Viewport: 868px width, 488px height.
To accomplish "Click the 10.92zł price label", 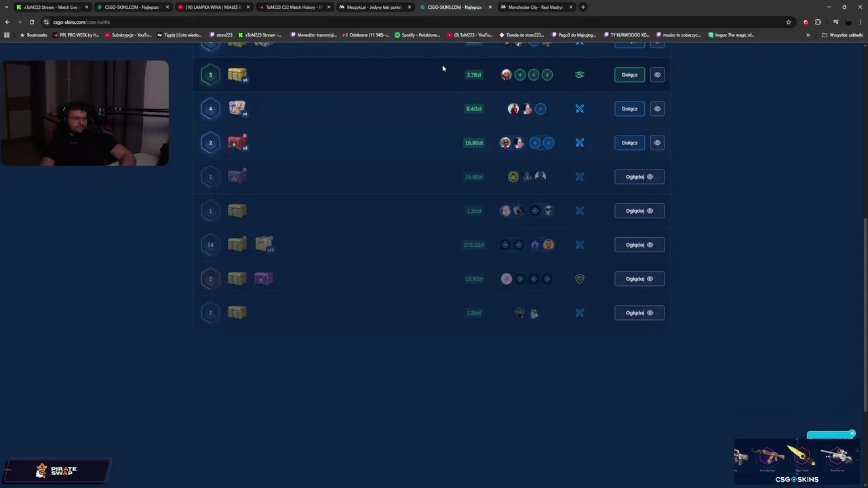I will point(474,279).
